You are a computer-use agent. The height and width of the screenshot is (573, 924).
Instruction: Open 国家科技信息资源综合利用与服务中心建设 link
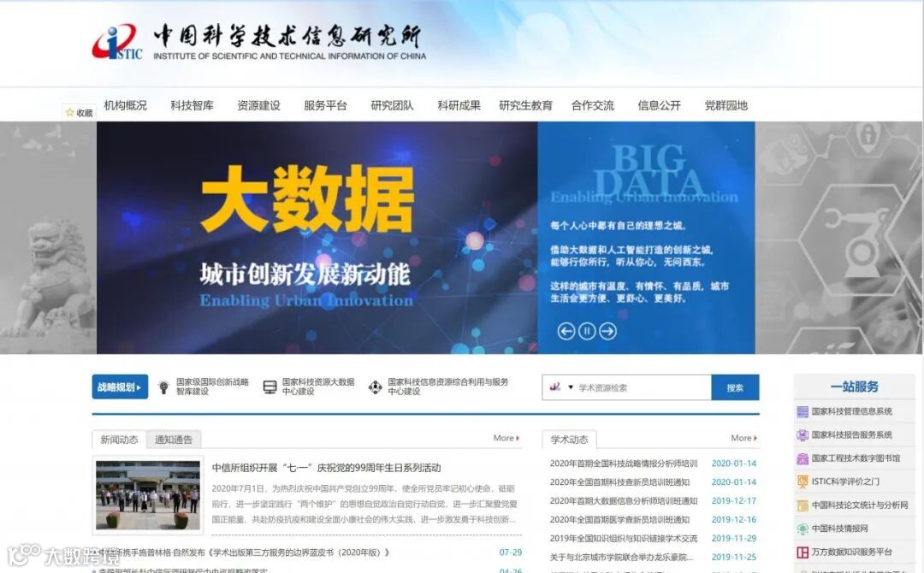[x=447, y=387]
